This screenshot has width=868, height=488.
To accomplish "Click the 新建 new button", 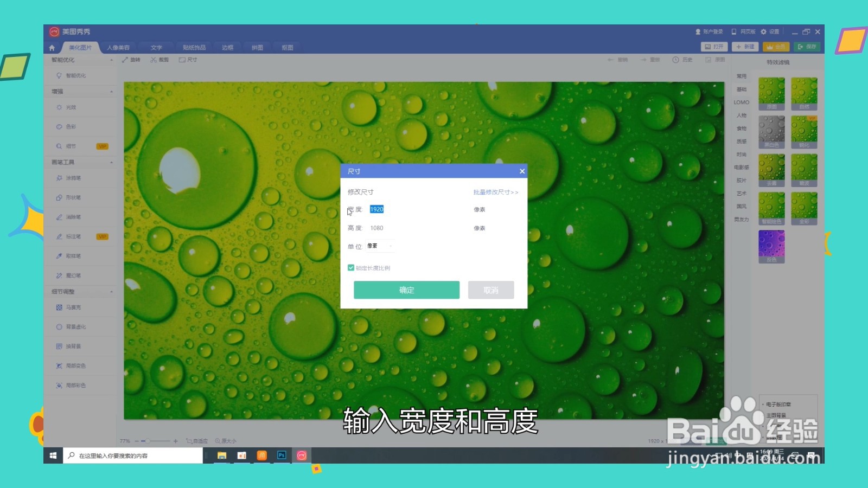I will tap(745, 47).
